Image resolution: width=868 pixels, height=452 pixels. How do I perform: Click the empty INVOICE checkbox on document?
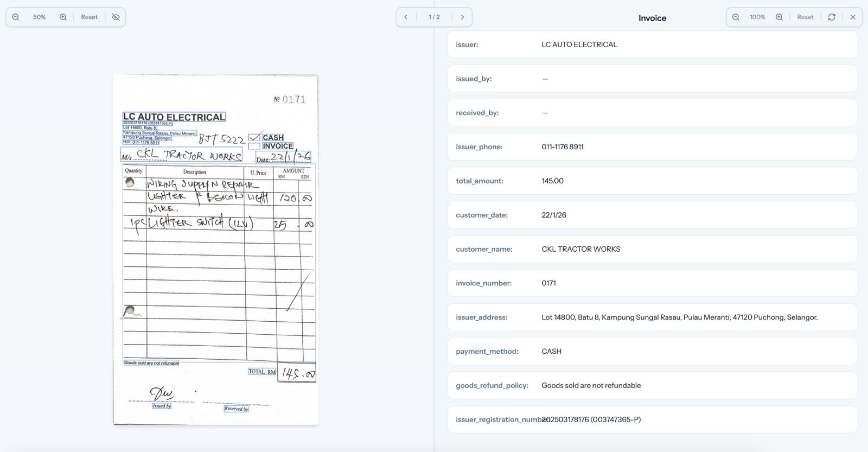254,147
